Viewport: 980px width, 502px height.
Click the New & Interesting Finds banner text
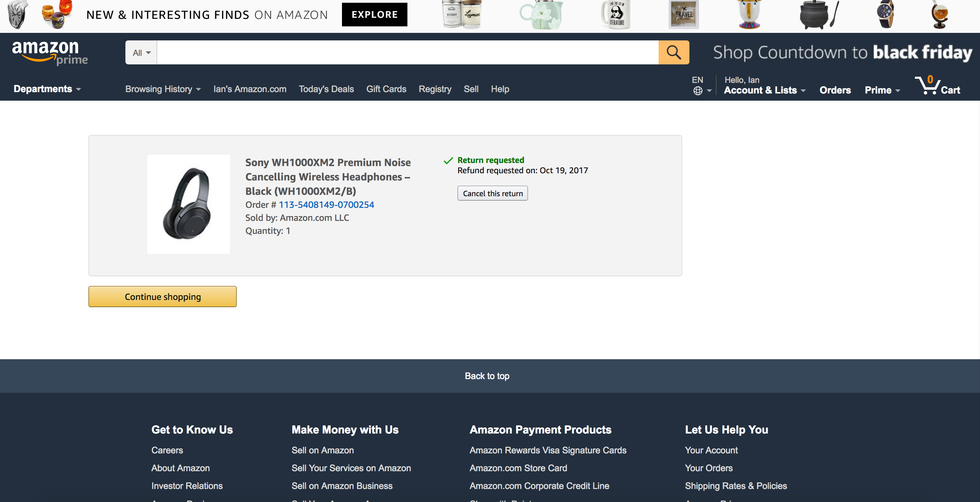tap(207, 15)
